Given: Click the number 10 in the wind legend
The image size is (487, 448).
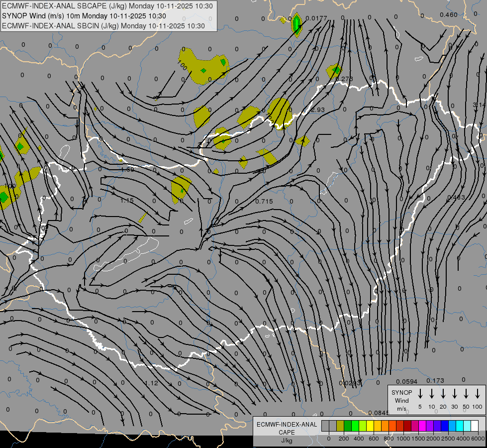Looking at the screenshot, I should pos(432,407).
